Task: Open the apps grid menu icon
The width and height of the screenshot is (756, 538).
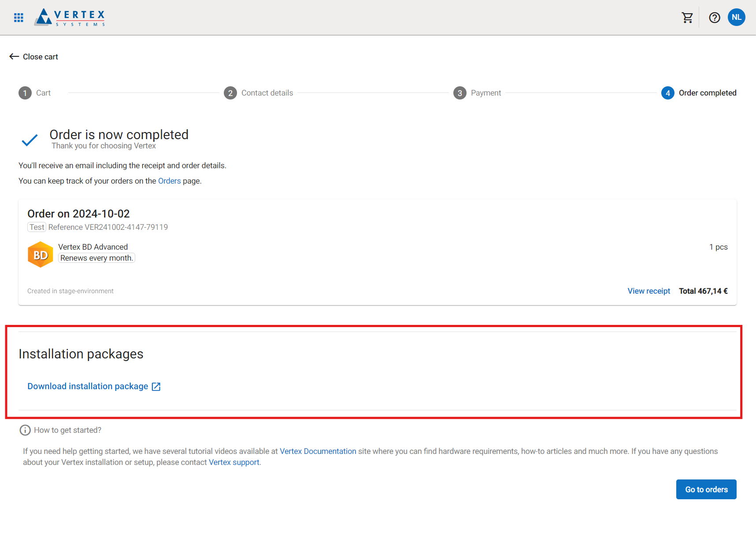Action: tap(19, 18)
